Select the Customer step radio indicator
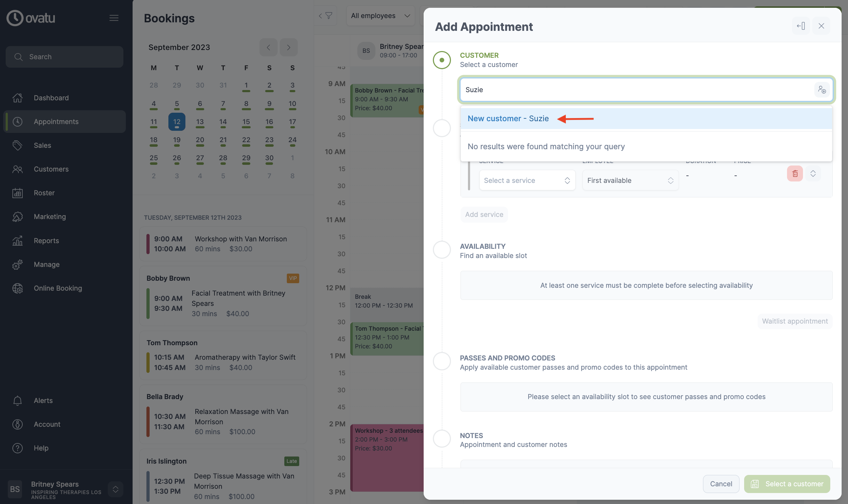 441,60
